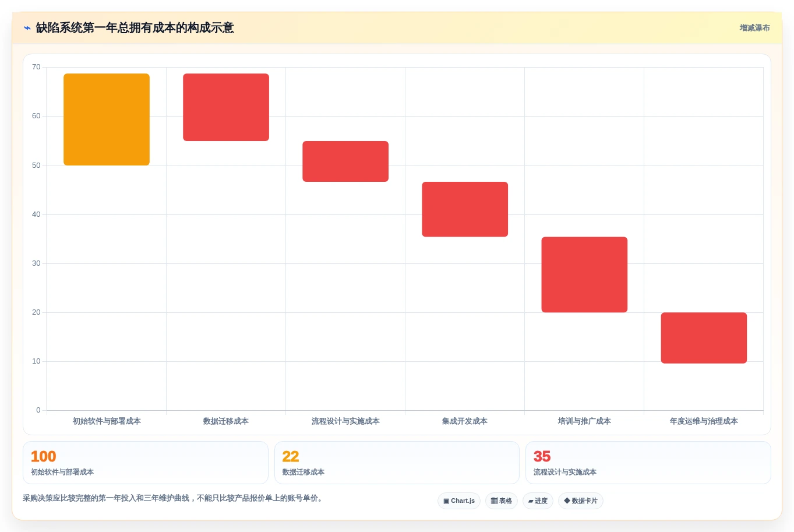The image size is (794, 532).
Task: Click the red 培训与推广成本 bar
Action: point(584,274)
